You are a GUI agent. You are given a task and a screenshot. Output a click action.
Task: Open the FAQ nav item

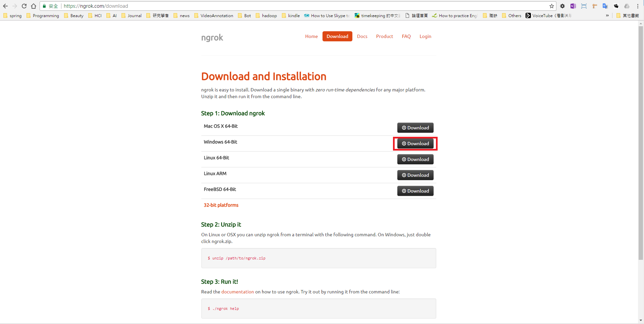[406, 36]
